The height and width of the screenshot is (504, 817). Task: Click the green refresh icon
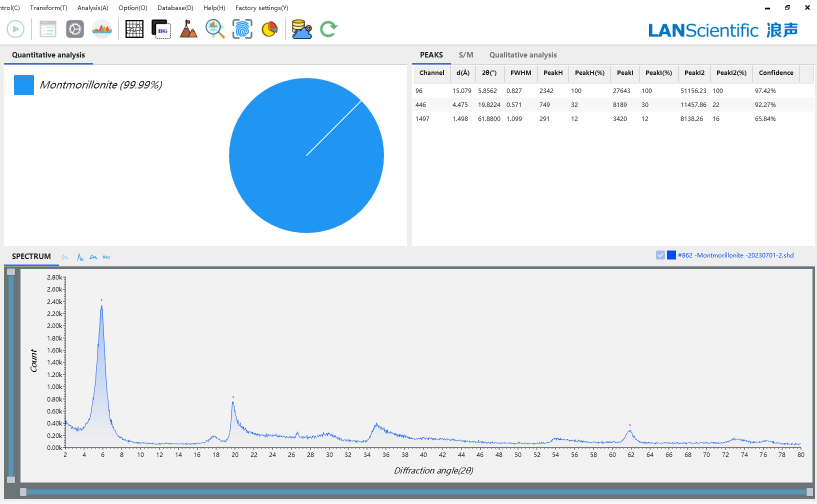[328, 29]
